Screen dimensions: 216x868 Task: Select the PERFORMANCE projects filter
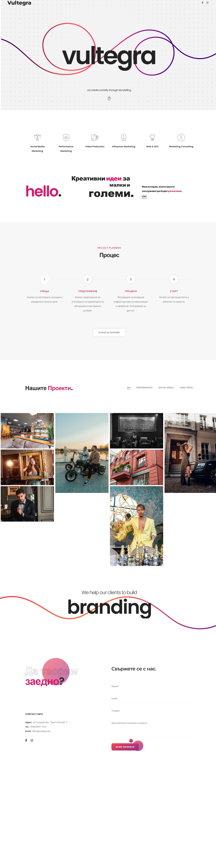(x=144, y=388)
